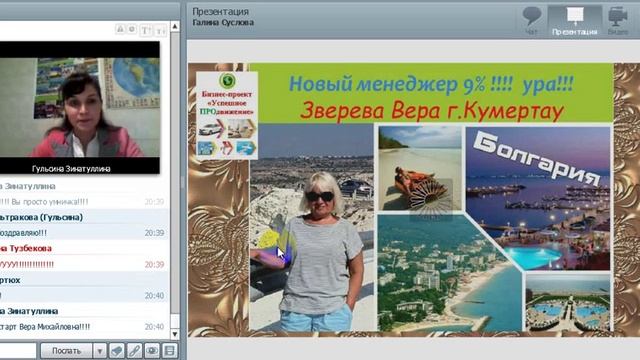Viewport: 640px width, 360px height.
Task: Switch to the Презентация tab
Action: click(x=575, y=20)
